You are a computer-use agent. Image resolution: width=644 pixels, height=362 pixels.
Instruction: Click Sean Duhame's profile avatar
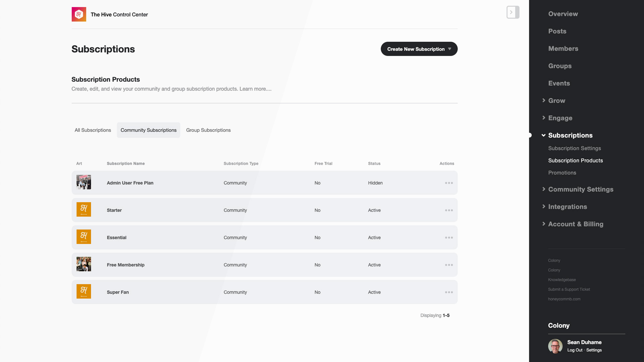tap(555, 346)
